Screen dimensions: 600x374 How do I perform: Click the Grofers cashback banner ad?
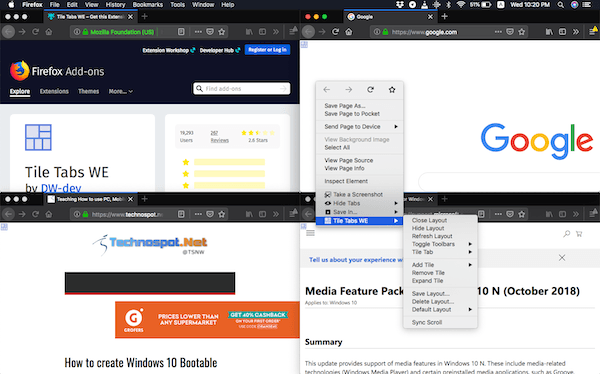(207, 320)
